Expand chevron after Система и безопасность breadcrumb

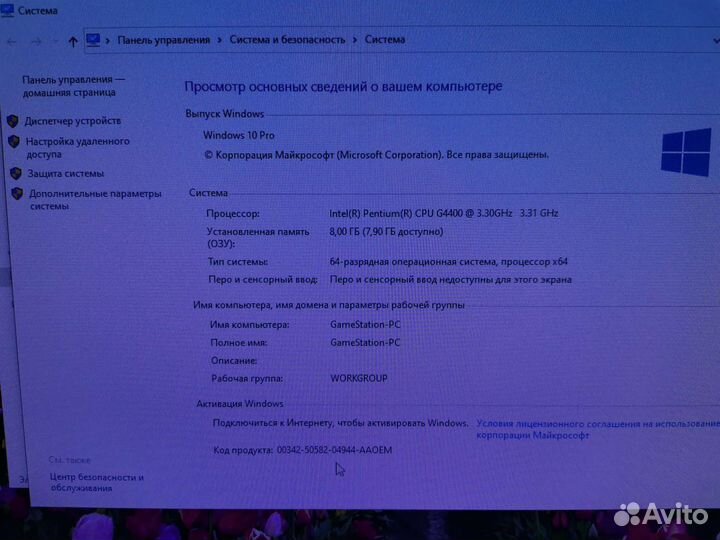pyautogui.click(x=354, y=40)
